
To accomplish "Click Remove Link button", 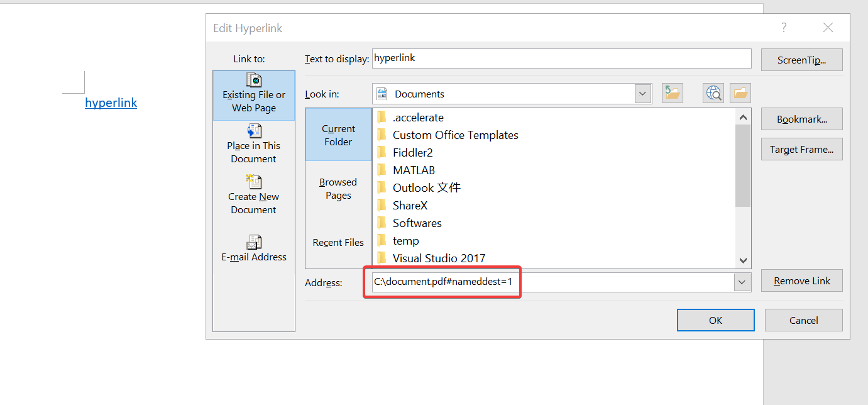I will click(x=801, y=281).
